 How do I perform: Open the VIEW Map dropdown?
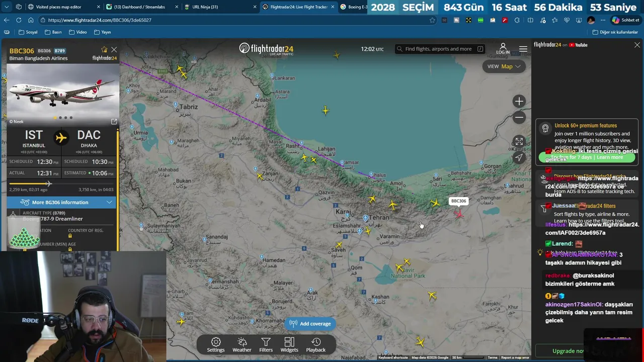pyautogui.click(x=504, y=66)
